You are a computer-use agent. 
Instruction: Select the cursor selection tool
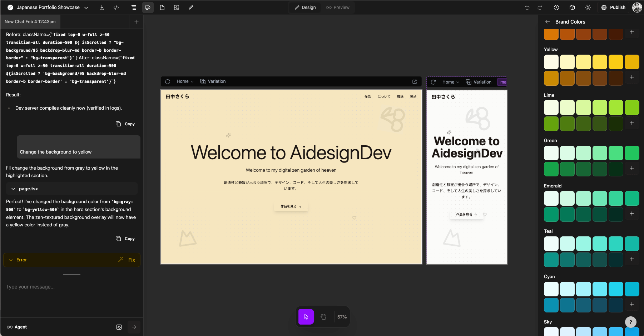tap(306, 317)
